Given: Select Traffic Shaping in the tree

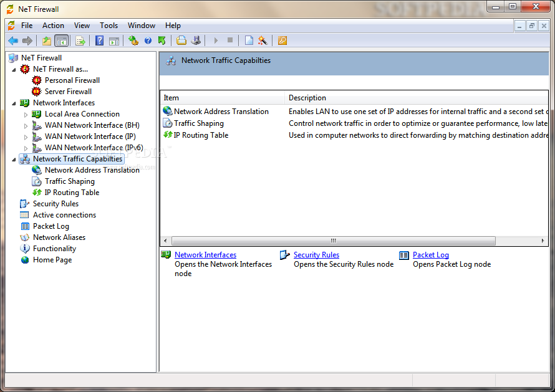Looking at the screenshot, I should (70, 181).
